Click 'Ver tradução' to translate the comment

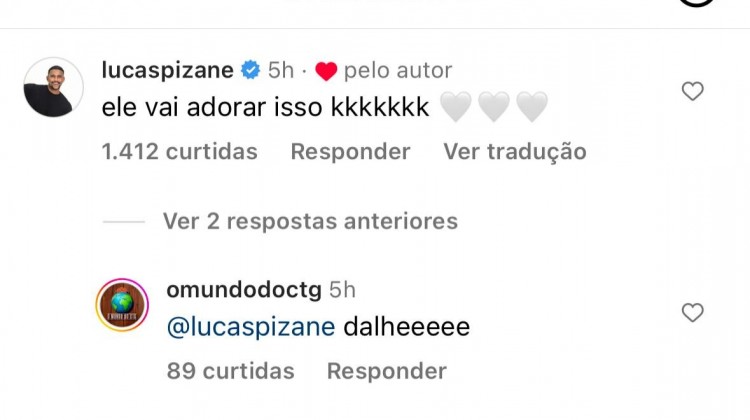click(514, 152)
